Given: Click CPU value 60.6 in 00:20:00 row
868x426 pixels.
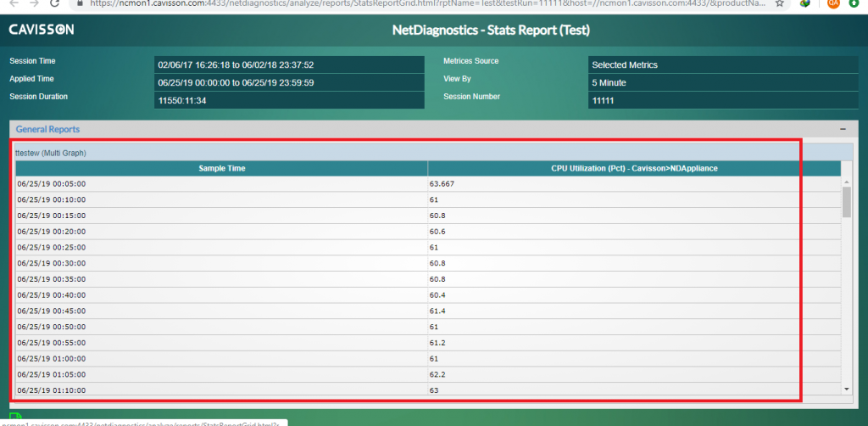Looking at the screenshot, I should [x=437, y=231].
